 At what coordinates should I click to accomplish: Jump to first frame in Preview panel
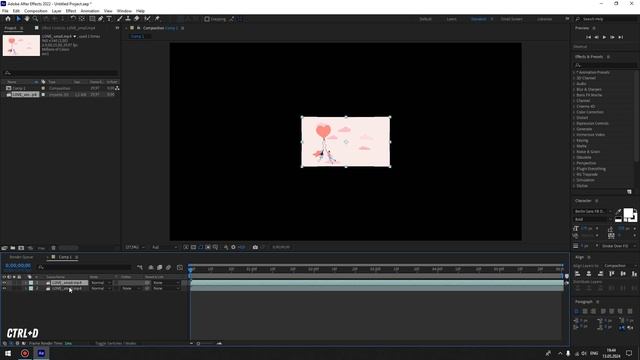tap(588, 37)
